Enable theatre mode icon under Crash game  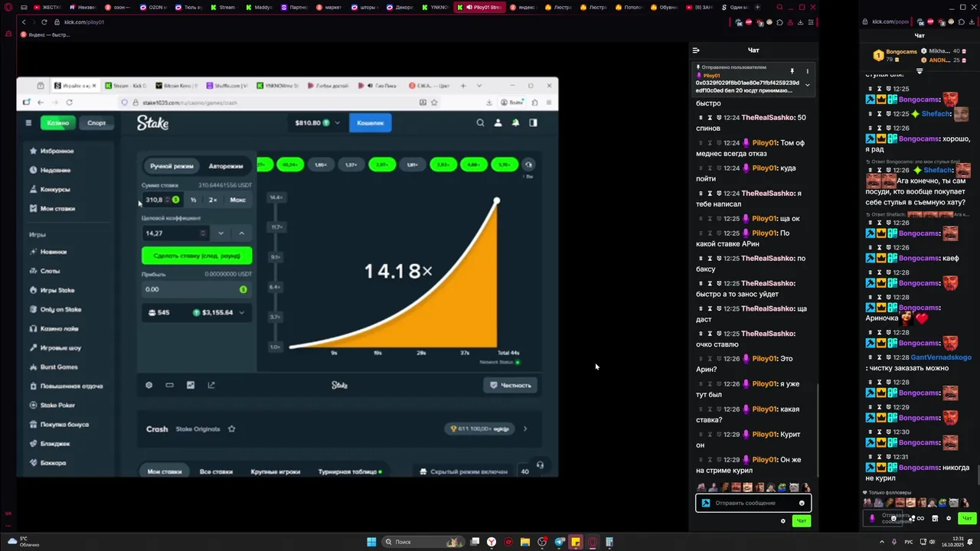point(169,385)
